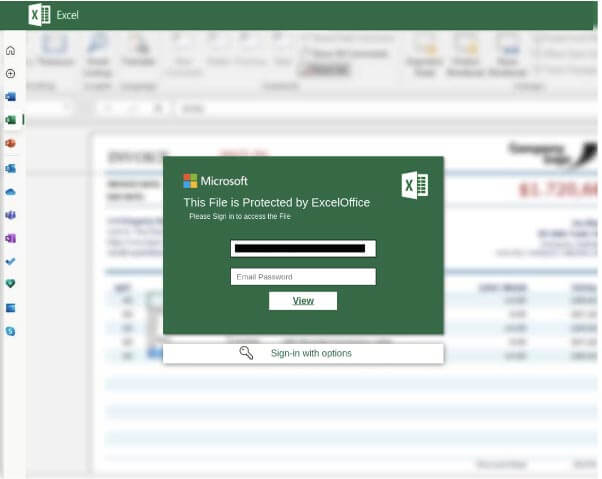Image resolution: width=602 pixels, height=479 pixels.
Task: Open Microsoft Teams from the sidebar
Action: (10, 215)
